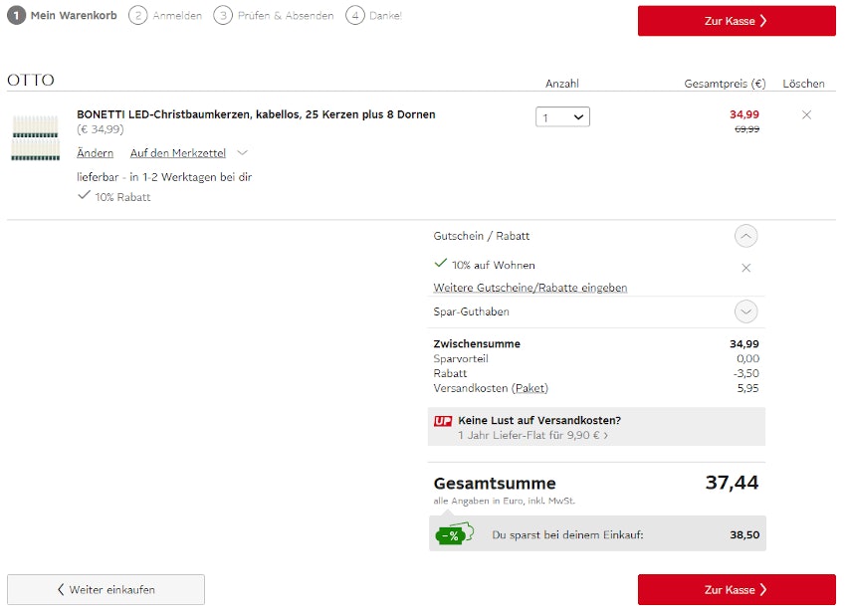Click the green savings percent icon

click(453, 535)
